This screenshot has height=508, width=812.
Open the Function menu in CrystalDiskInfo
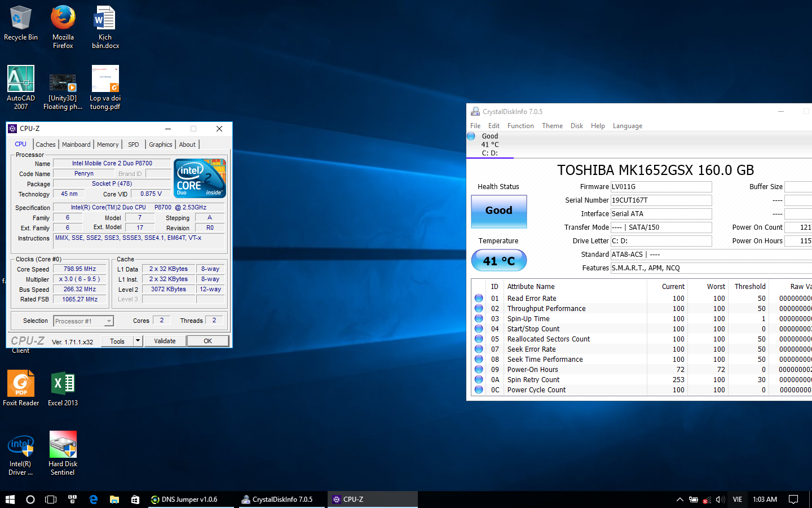click(x=520, y=126)
